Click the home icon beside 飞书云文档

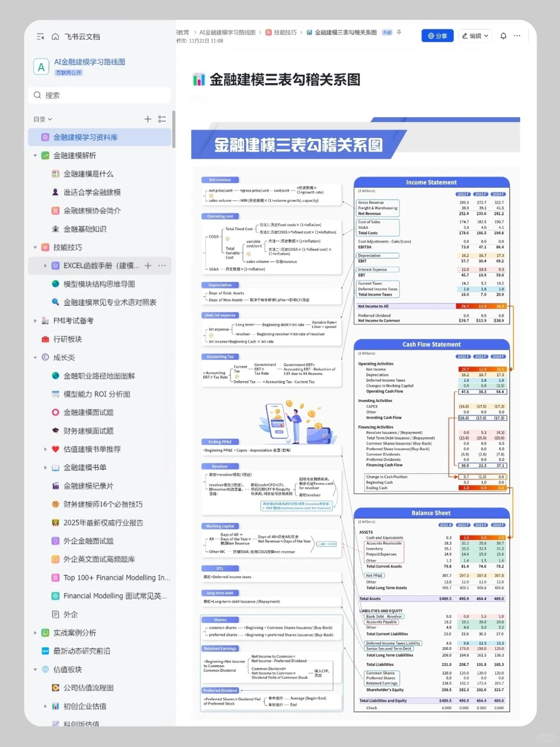click(55, 36)
